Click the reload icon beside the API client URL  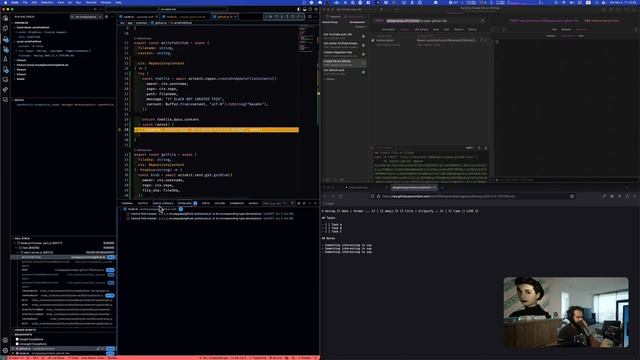pos(482,20)
